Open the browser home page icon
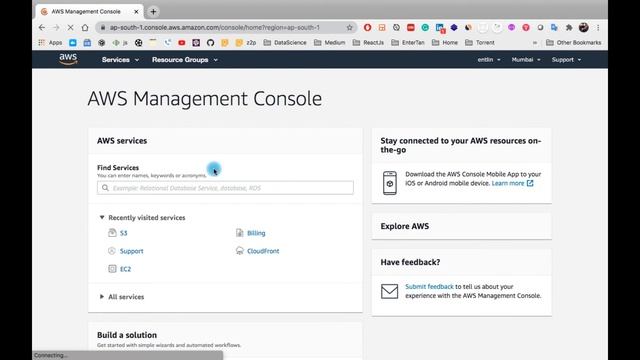 coord(84,27)
